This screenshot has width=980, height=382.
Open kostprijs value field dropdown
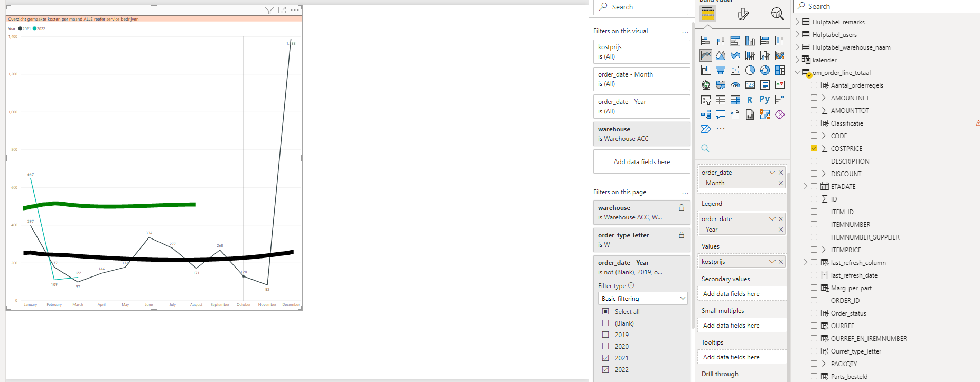[x=772, y=262]
